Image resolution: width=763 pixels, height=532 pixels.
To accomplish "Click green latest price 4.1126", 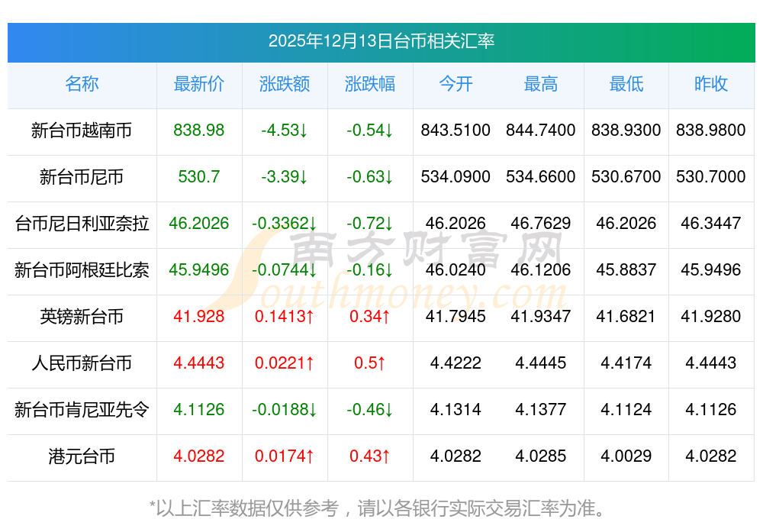I will coord(199,409).
